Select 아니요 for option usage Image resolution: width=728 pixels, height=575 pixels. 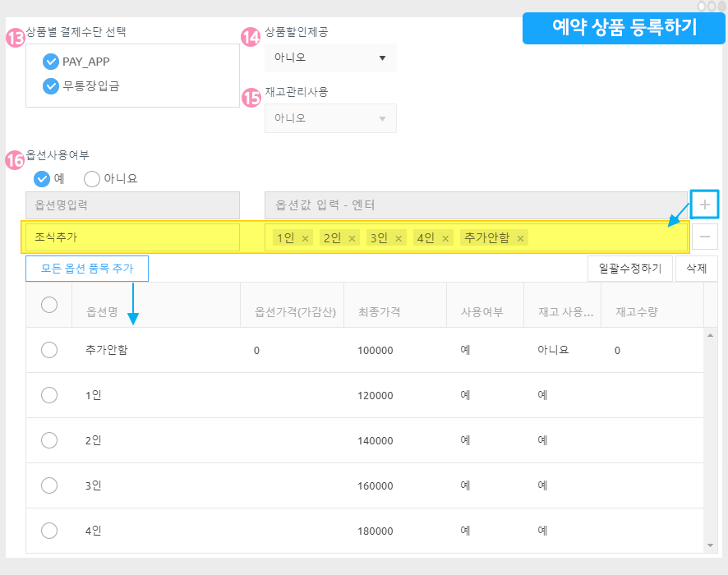coord(93,179)
